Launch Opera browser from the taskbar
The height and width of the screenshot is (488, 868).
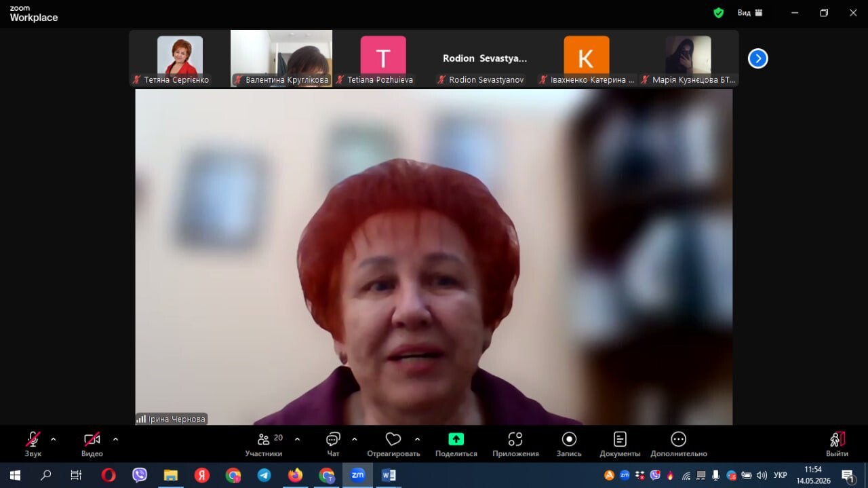point(108,475)
